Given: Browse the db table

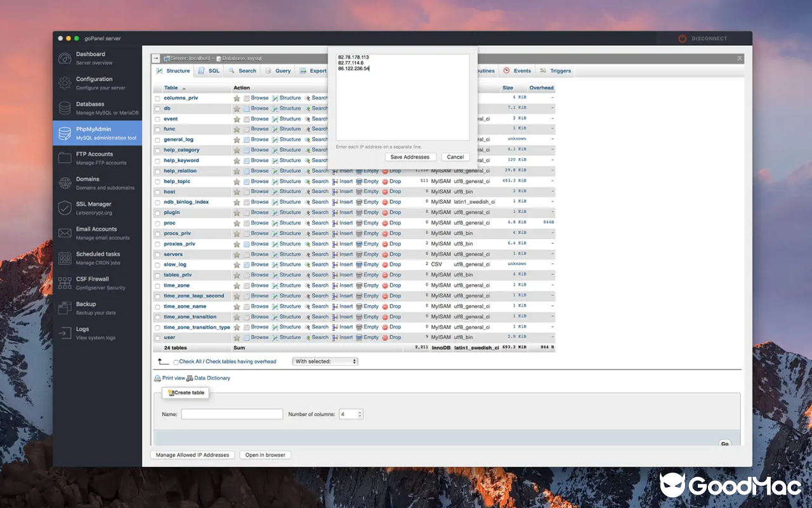Looking at the screenshot, I should point(260,108).
